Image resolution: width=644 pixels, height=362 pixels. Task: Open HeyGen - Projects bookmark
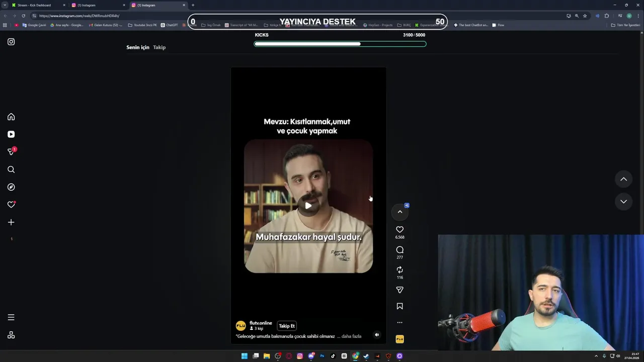pyautogui.click(x=377, y=25)
